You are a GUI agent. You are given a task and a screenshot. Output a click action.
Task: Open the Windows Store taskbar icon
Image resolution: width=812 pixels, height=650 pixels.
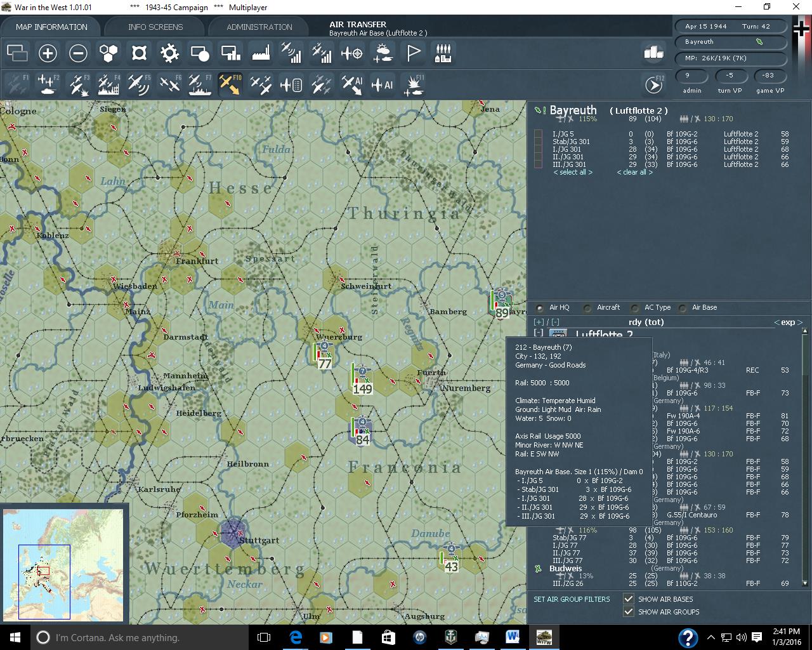(388, 637)
